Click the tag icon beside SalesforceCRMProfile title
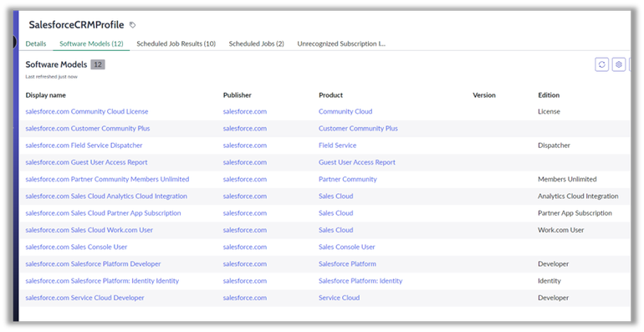The height and width of the screenshot is (332, 644). tap(132, 25)
